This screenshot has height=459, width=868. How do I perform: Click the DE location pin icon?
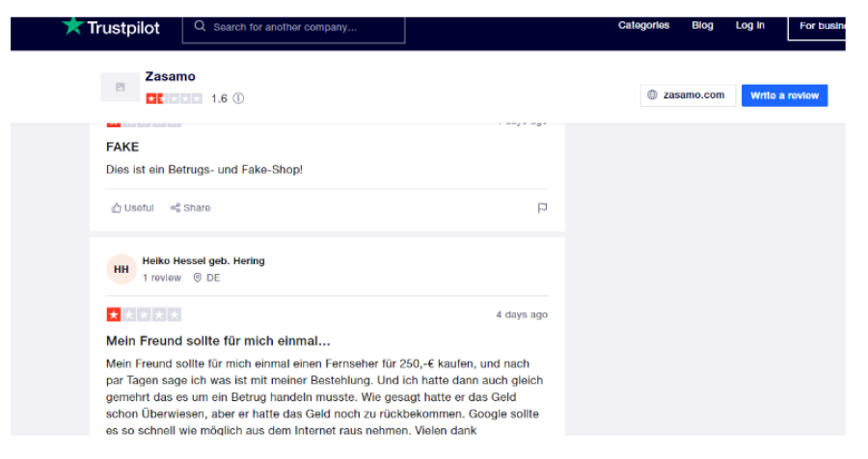pos(197,278)
